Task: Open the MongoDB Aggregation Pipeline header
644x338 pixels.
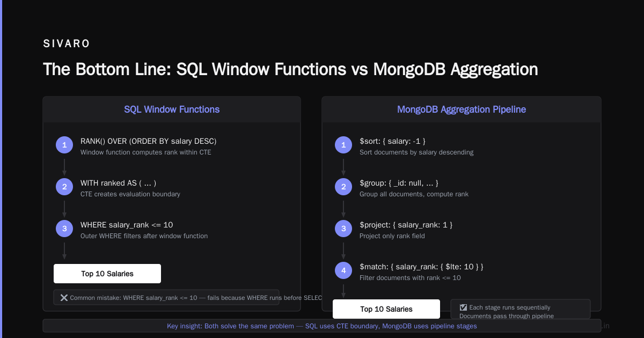Action: click(x=462, y=109)
